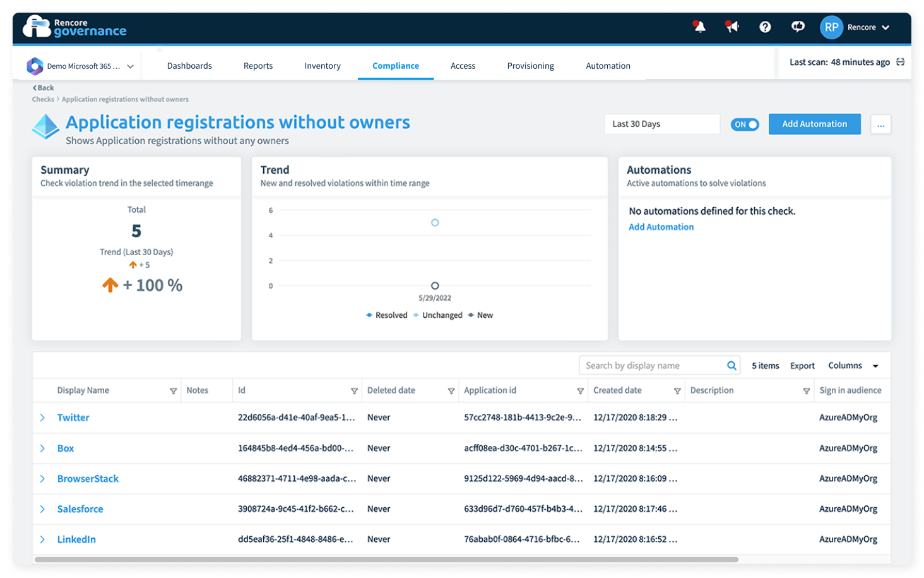
Task: Switch to the Inventory tab
Action: click(323, 66)
